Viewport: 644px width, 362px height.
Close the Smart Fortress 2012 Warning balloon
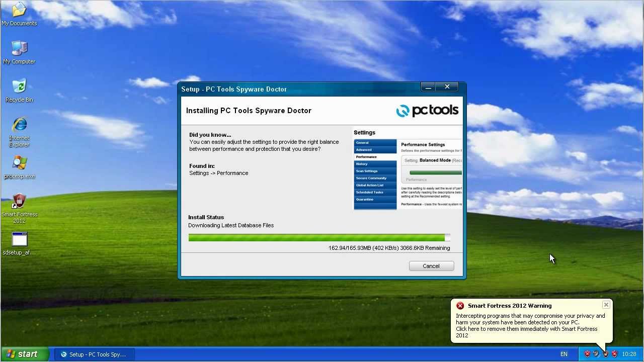606,305
